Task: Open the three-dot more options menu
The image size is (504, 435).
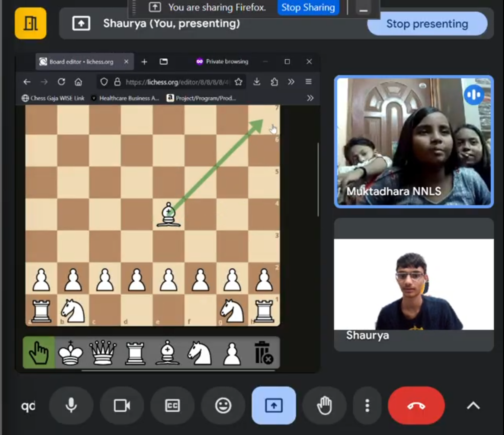Action: point(367,405)
